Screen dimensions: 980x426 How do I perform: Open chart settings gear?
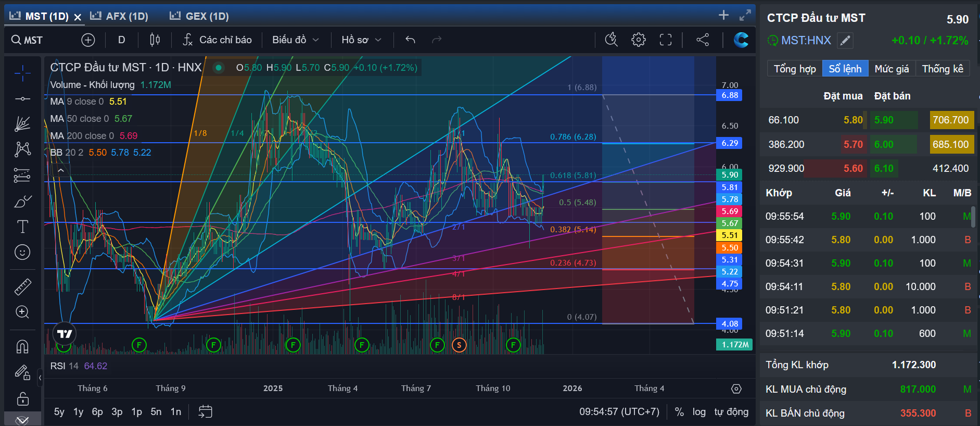coord(639,40)
